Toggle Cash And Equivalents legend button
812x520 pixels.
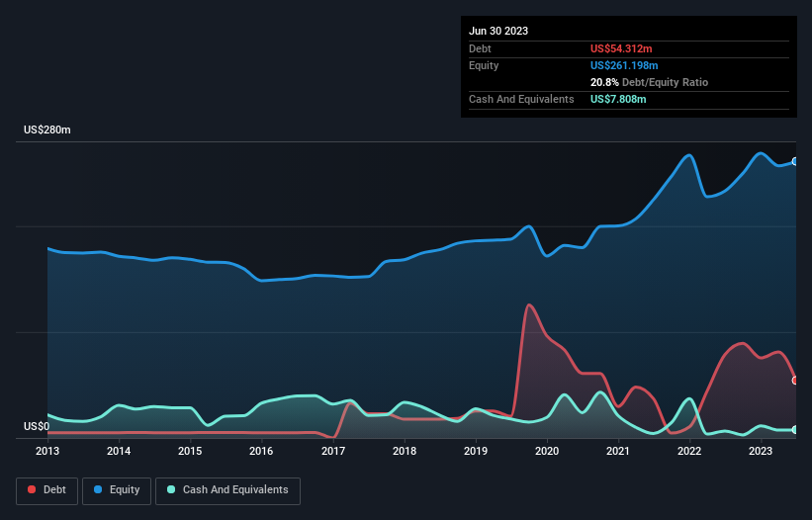coord(227,490)
